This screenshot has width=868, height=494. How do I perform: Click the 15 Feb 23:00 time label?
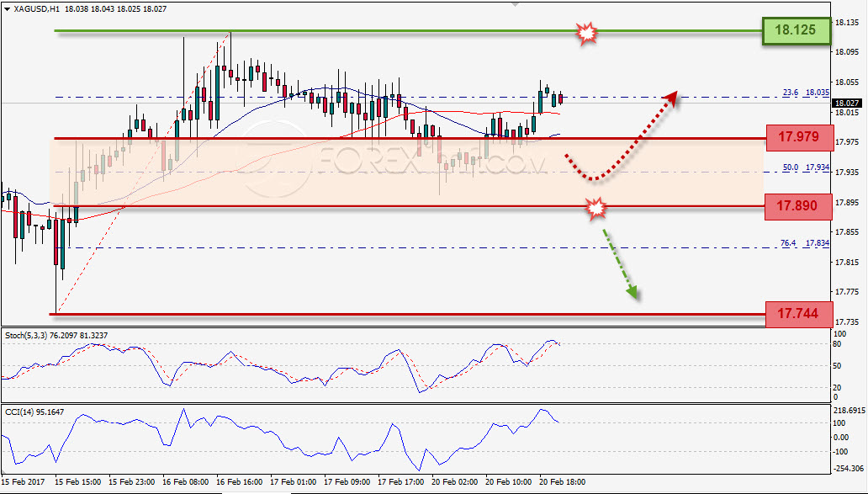point(132,482)
